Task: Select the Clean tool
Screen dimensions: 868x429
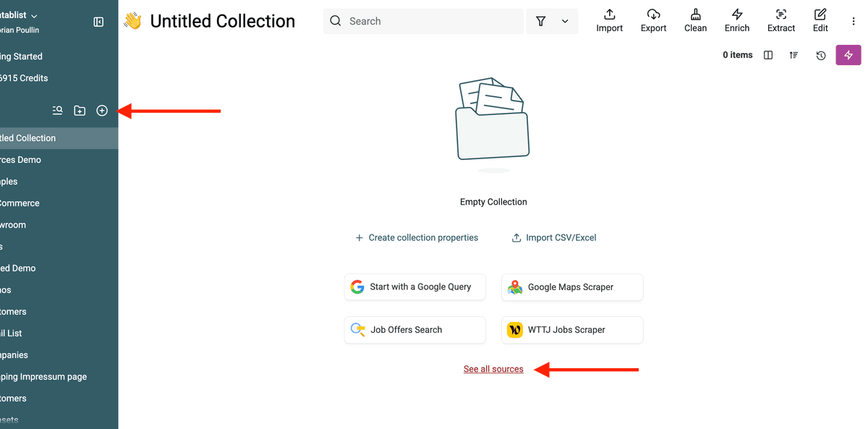Action: tap(695, 20)
